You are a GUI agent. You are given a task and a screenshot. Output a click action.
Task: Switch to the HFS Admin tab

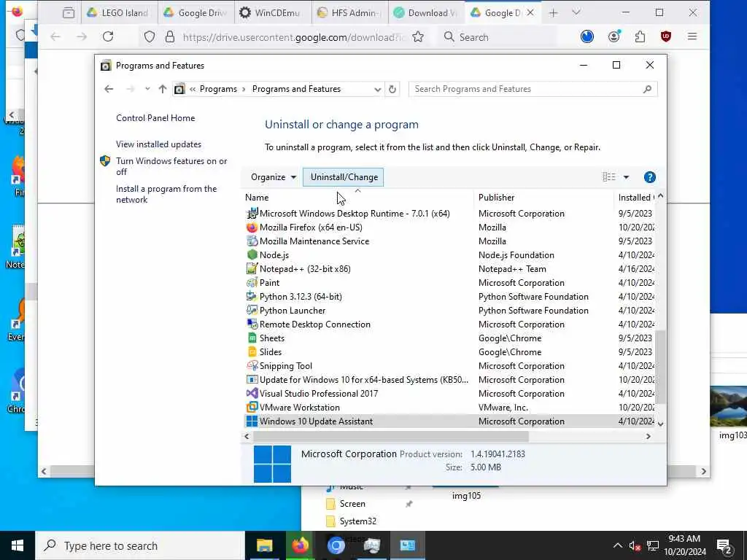tap(349, 13)
